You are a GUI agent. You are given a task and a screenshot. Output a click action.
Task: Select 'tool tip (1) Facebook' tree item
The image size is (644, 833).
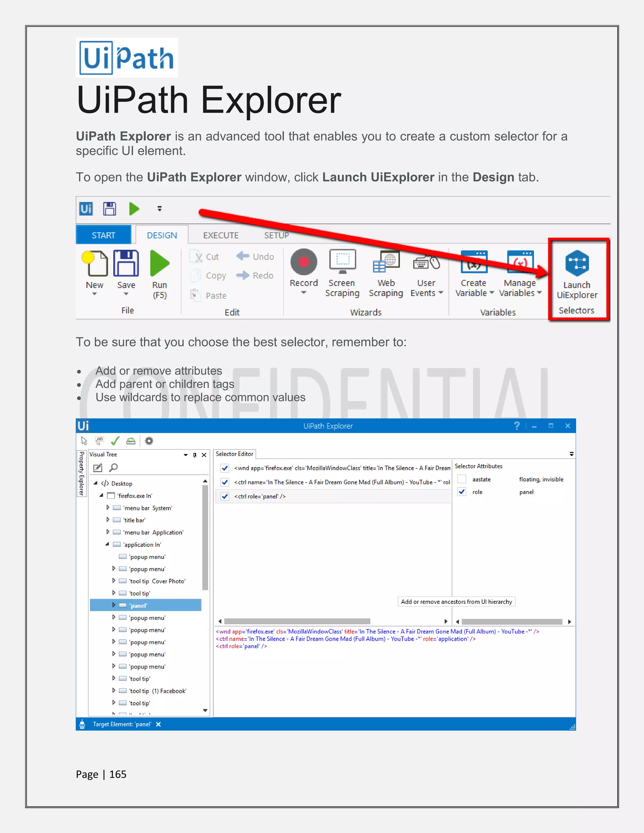tap(158, 691)
